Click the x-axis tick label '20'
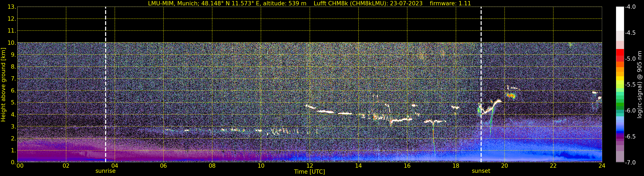The height and width of the screenshot is (176, 644). (505, 166)
